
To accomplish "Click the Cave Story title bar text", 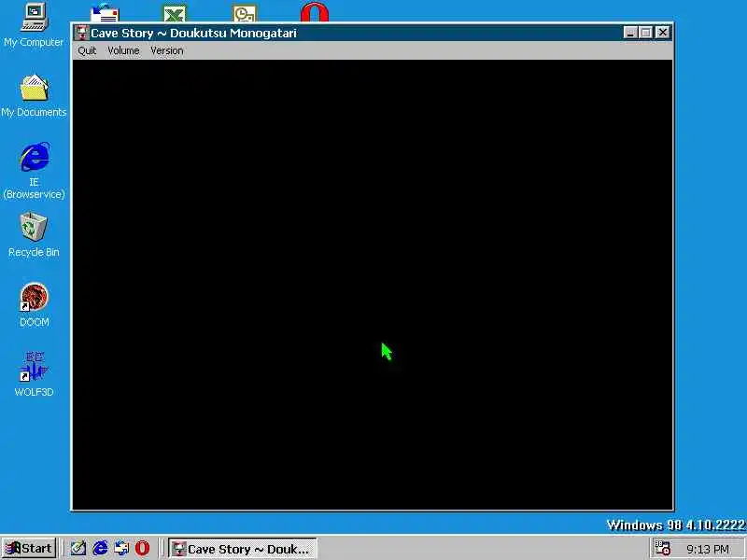I will click(193, 34).
